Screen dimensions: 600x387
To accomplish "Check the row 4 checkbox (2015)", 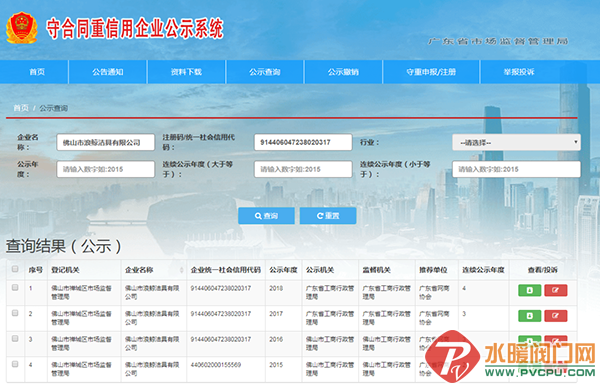I will click(15, 364).
